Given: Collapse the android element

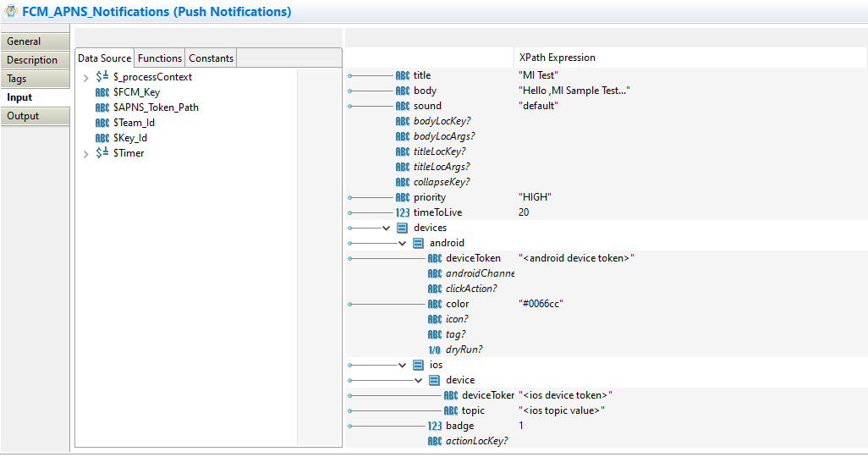Looking at the screenshot, I should (x=403, y=243).
